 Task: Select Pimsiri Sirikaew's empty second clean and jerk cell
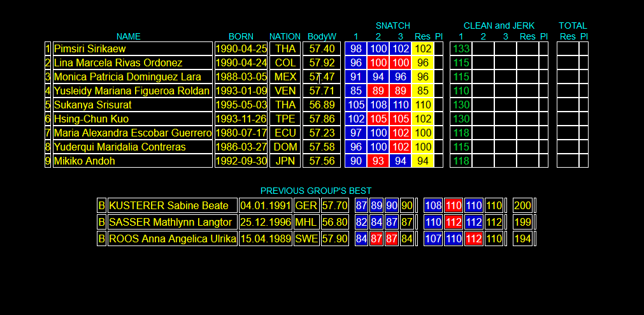point(483,48)
